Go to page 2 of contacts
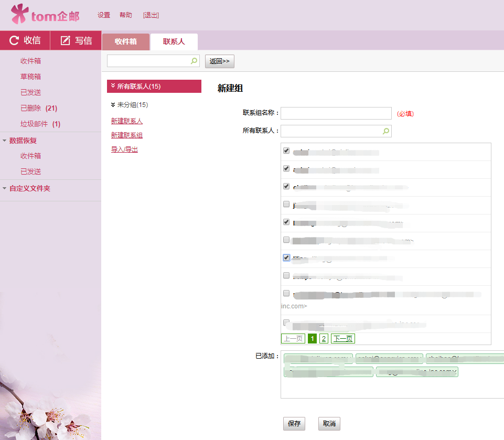Image resolution: width=504 pixels, height=440 pixels. click(x=324, y=339)
